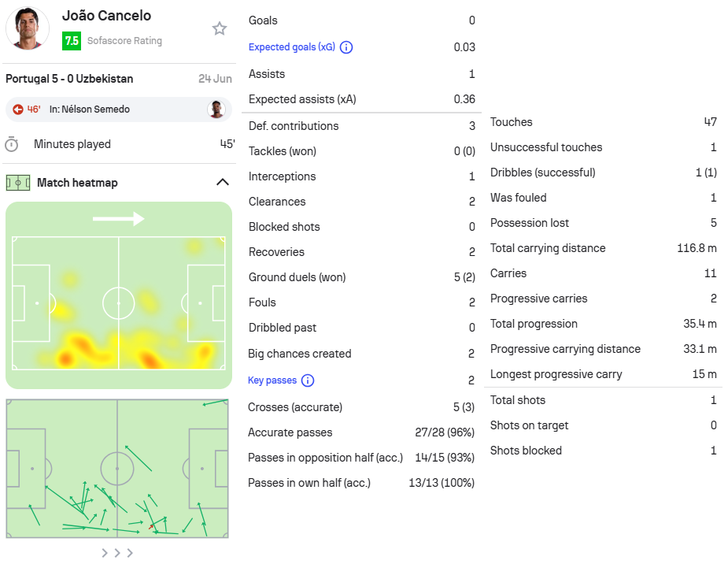The width and height of the screenshot is (728, 564).
Task: Open the Key passes link
Action: coord(272,380)
